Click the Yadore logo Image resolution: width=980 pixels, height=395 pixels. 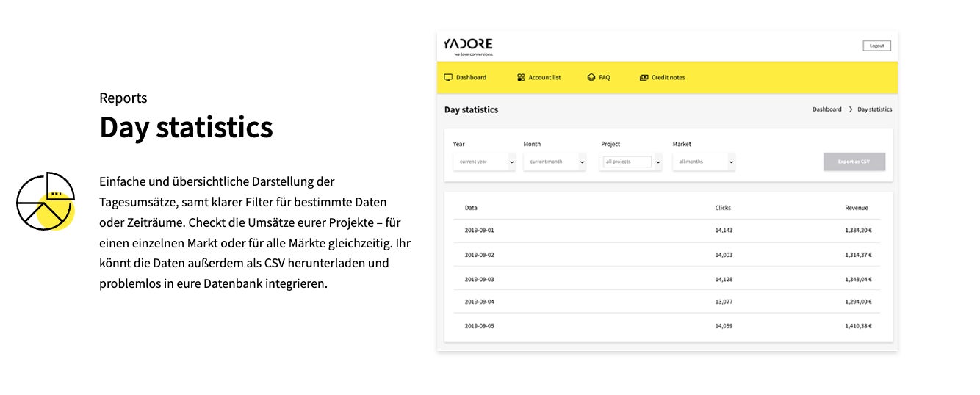469,46
